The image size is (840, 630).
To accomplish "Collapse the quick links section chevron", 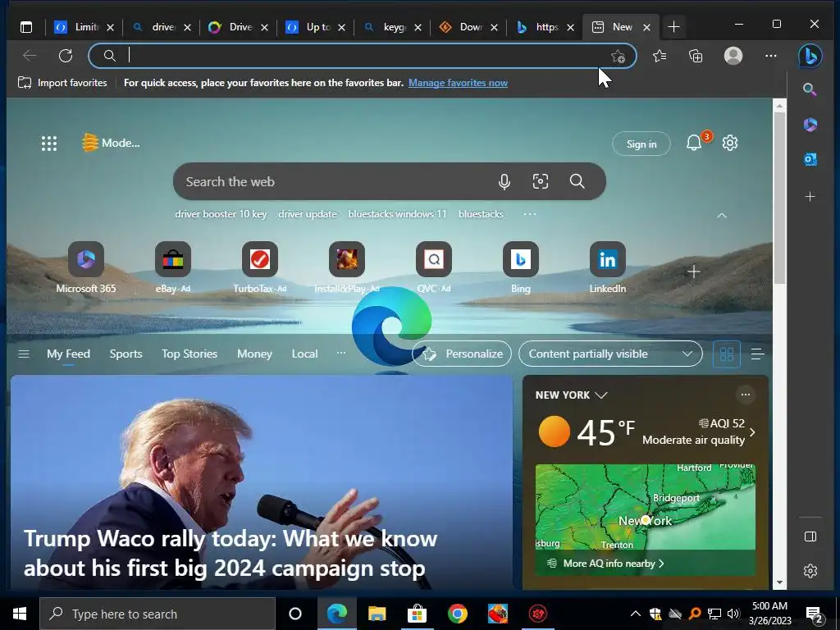I will 722,216.
